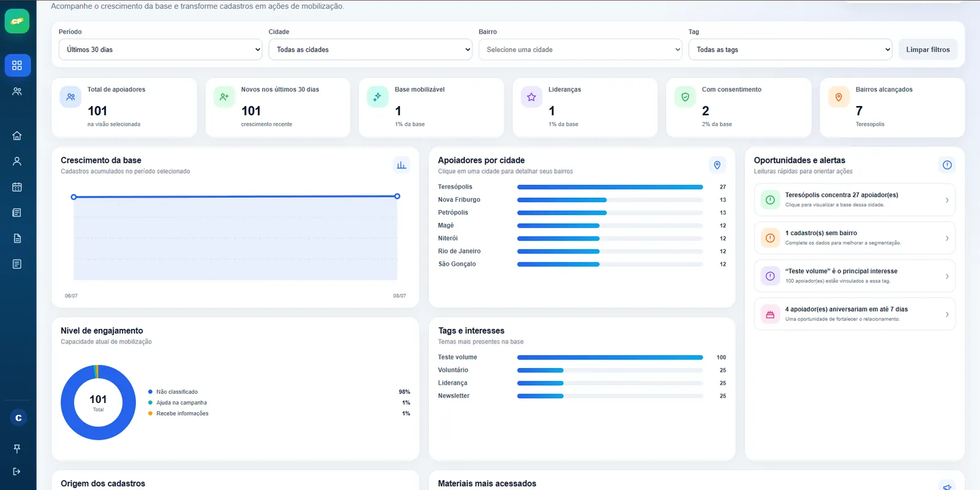This screenshot has height=490, width=980.
Task: Click the Novos nos últimos 30 dias icon
Action: coord(224,97)
